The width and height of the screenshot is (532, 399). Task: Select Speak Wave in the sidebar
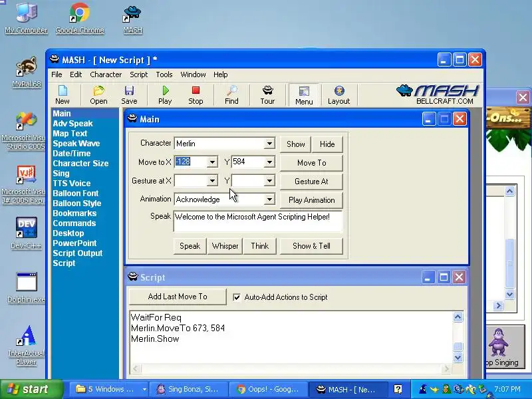(76, 144)
